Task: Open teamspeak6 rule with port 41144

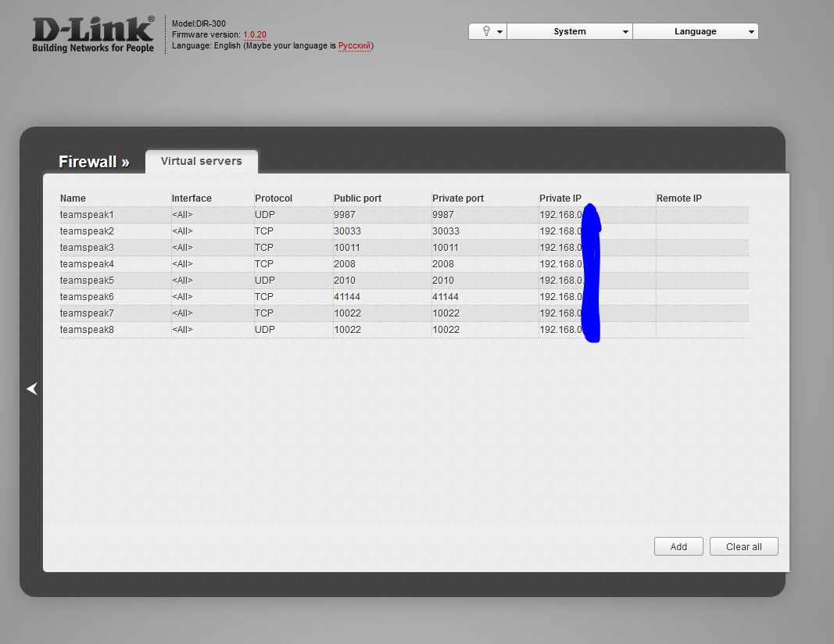Action: point(87,297)
